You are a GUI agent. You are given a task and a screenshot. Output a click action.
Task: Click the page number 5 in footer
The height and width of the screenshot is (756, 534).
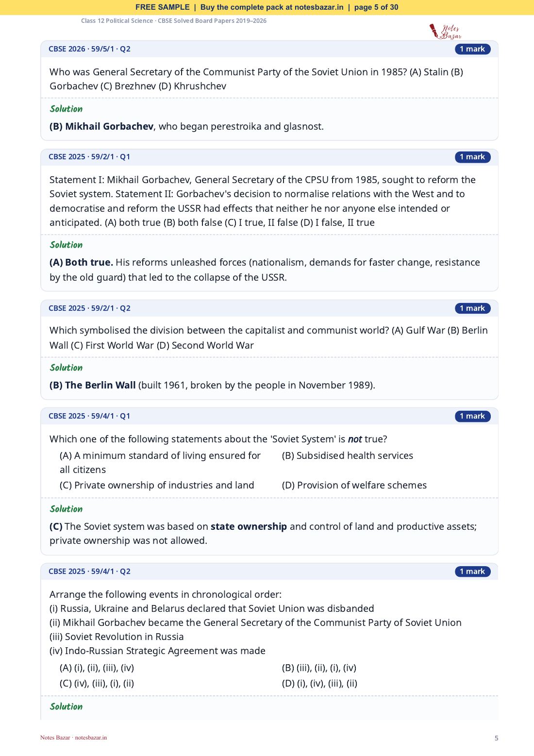point(496,738)
